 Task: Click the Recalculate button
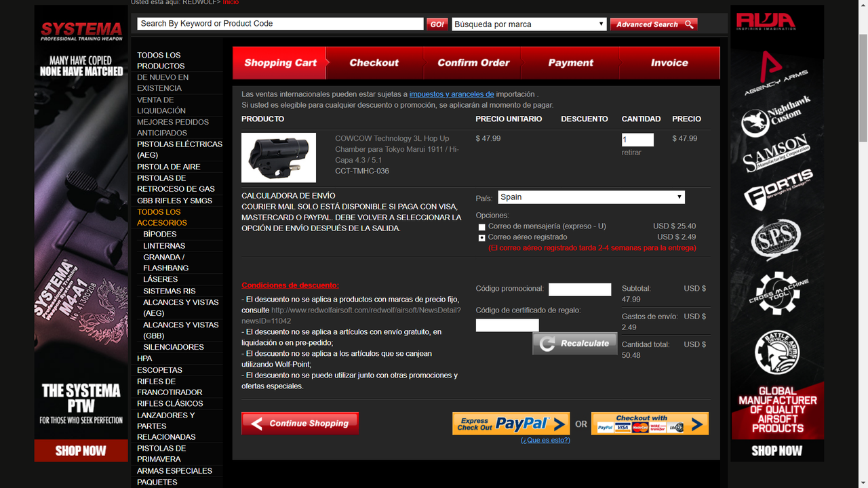(x=575, y=344)
